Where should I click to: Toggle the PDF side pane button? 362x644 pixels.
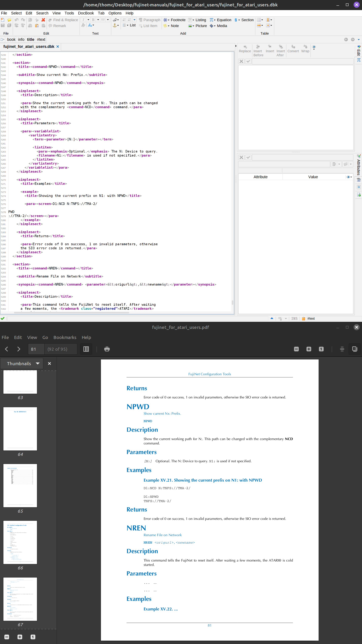(86, 349)
